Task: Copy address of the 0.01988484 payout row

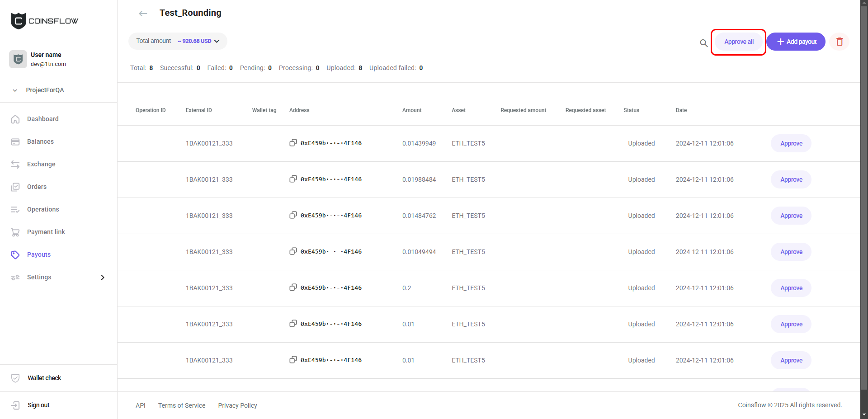Action: (293, 179)
